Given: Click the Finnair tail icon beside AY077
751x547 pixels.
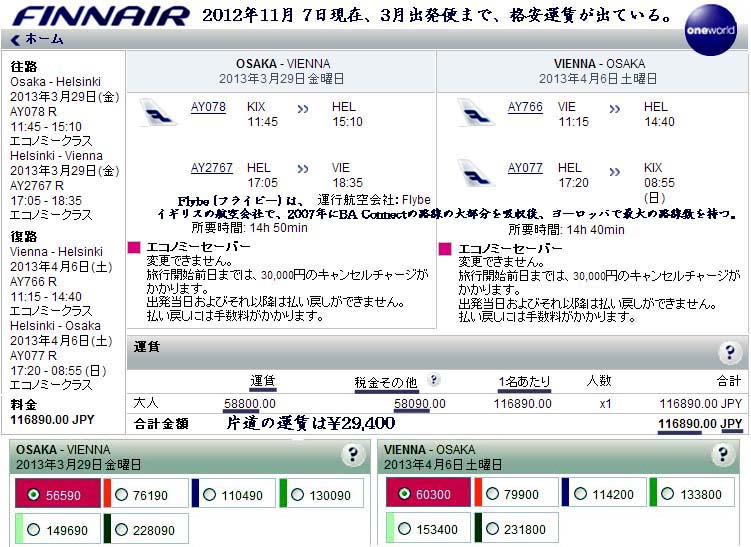Looking at the screenshot, I should [x=475, y=173].
